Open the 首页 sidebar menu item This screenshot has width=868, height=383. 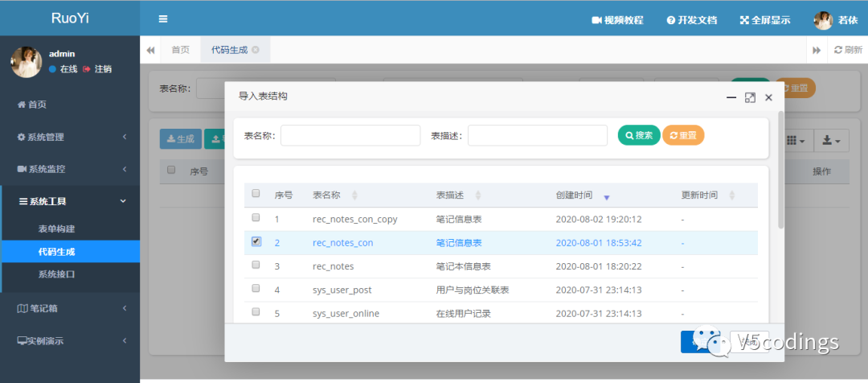(32, 105)
